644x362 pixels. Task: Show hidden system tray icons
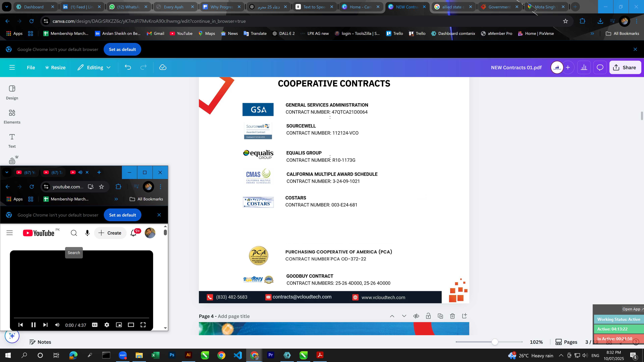tap(561, 355)
